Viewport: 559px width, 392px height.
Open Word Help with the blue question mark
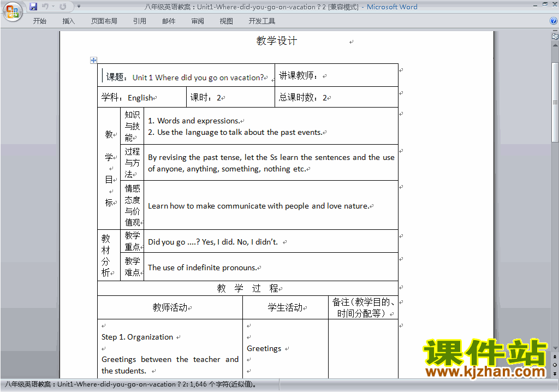point(554,21)
